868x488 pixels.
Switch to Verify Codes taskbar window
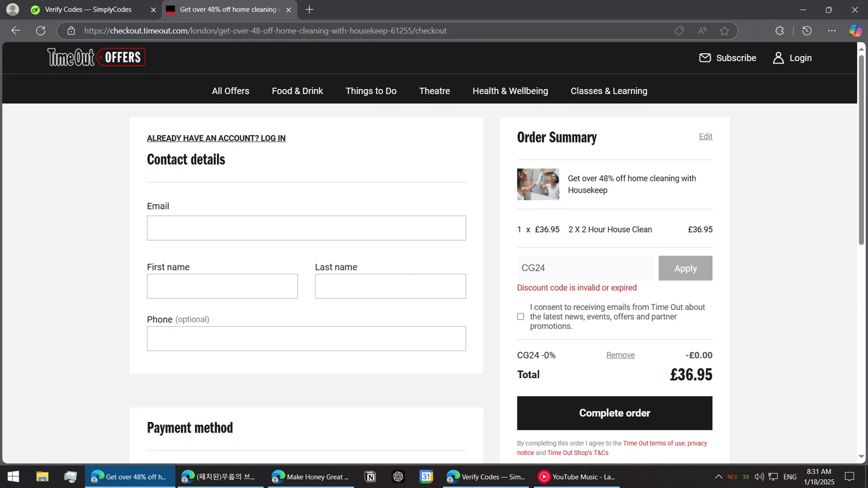tap(486, 476)
